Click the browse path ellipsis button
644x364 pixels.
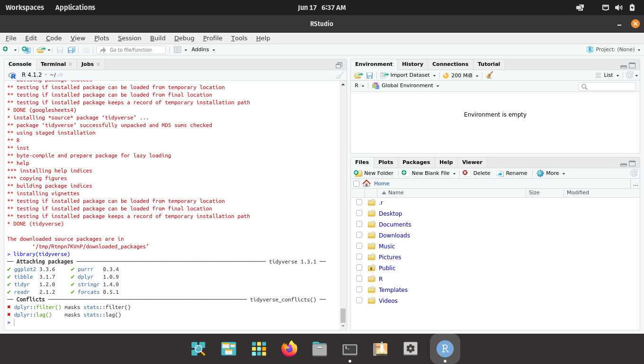click(x=635, y=184)
